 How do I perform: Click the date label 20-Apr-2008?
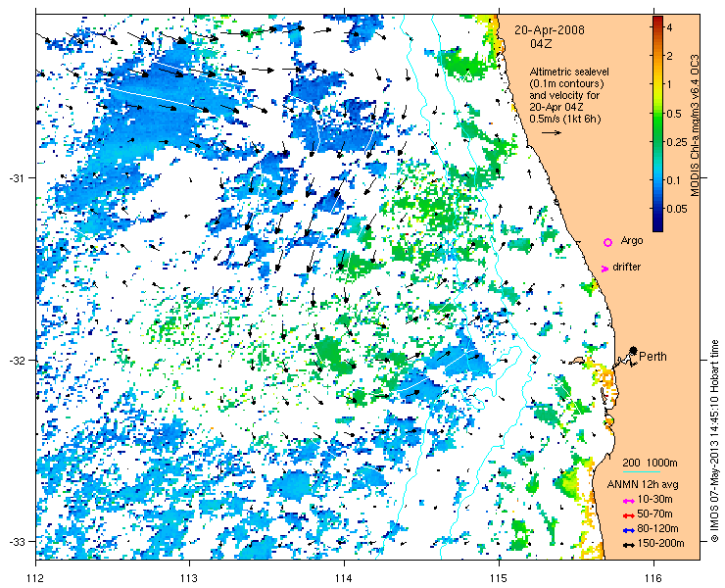550,30
